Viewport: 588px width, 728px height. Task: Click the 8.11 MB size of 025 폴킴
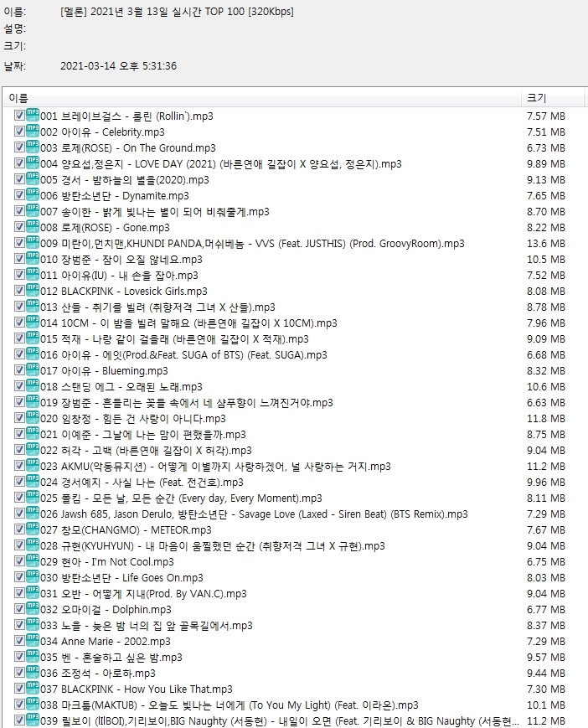pyautogui.click(x=546, y=498)
